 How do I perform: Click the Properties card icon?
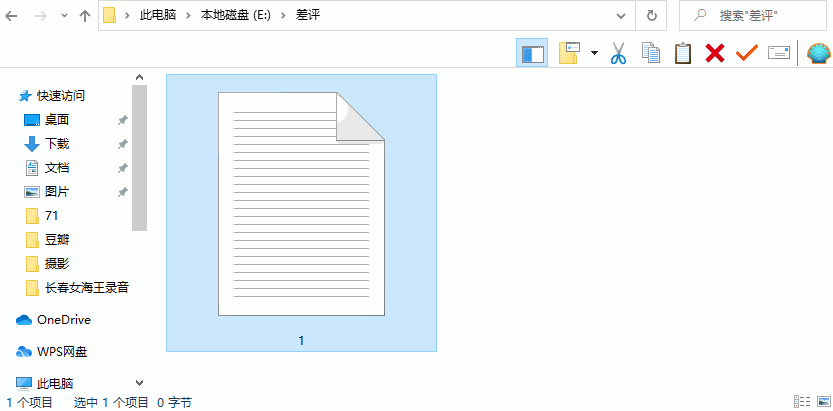tap(779, 53)
